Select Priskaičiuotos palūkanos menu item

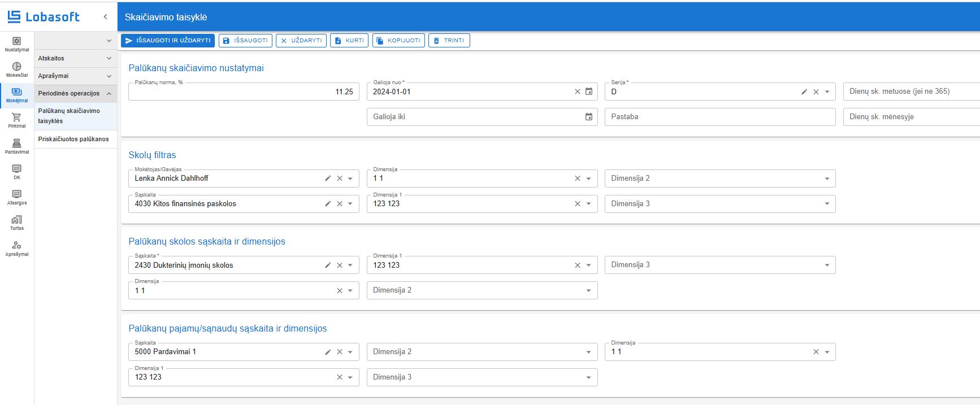[73, 139]
